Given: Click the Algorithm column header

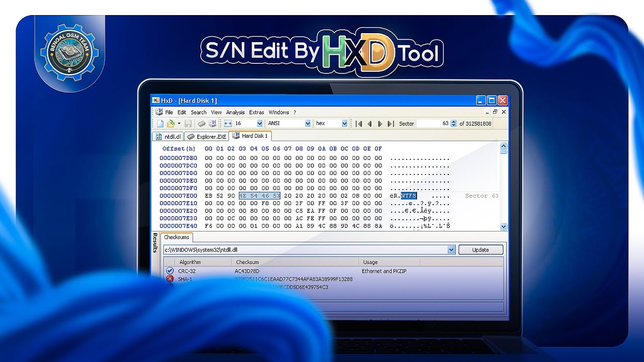Looking at the screenshot, I should coord(203,262).
